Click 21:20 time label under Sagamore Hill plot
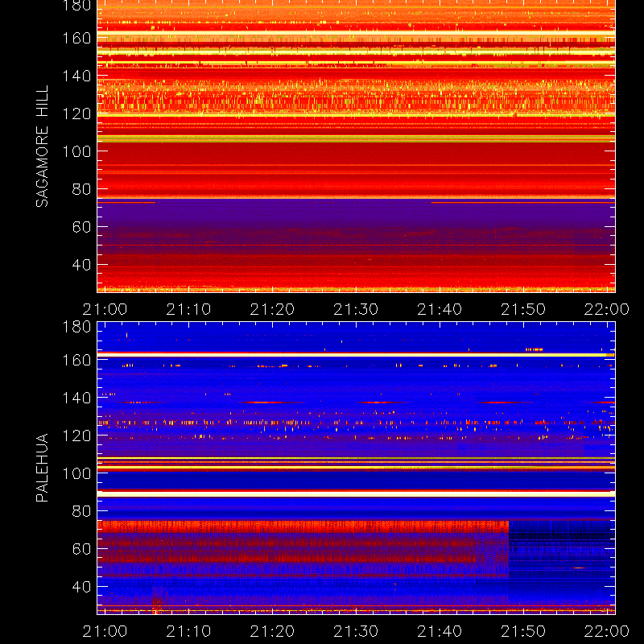Image resolution: width=644 pixels, height=644 pixels. 272,309
